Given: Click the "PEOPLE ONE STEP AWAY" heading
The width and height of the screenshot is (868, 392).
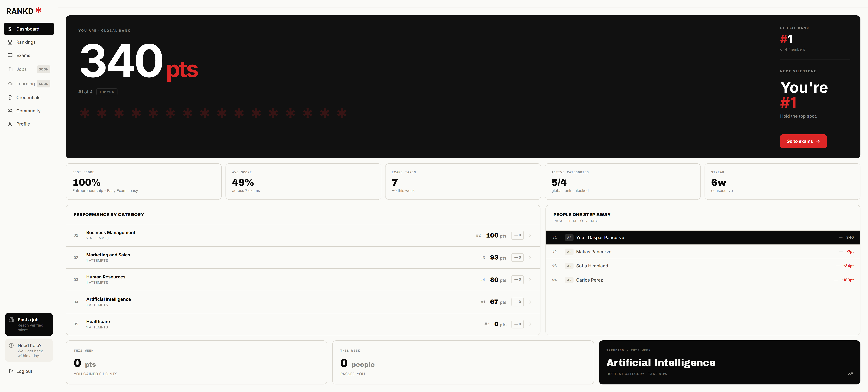Looking at the screenshot, I should click(x=582, y=215).
